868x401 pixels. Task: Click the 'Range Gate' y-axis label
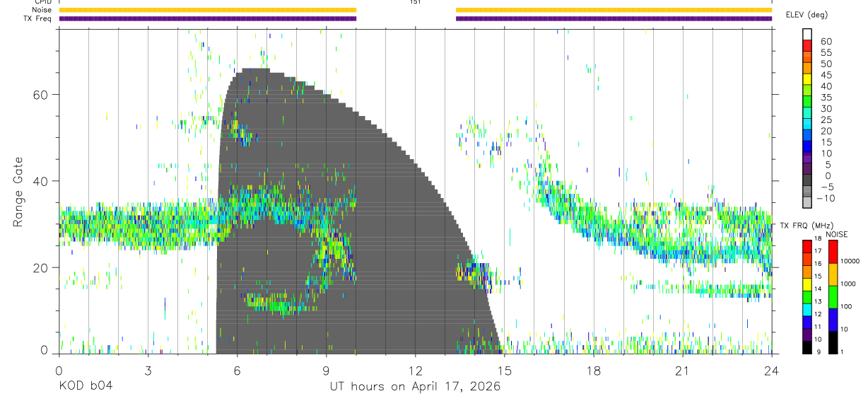click(18, 192)
